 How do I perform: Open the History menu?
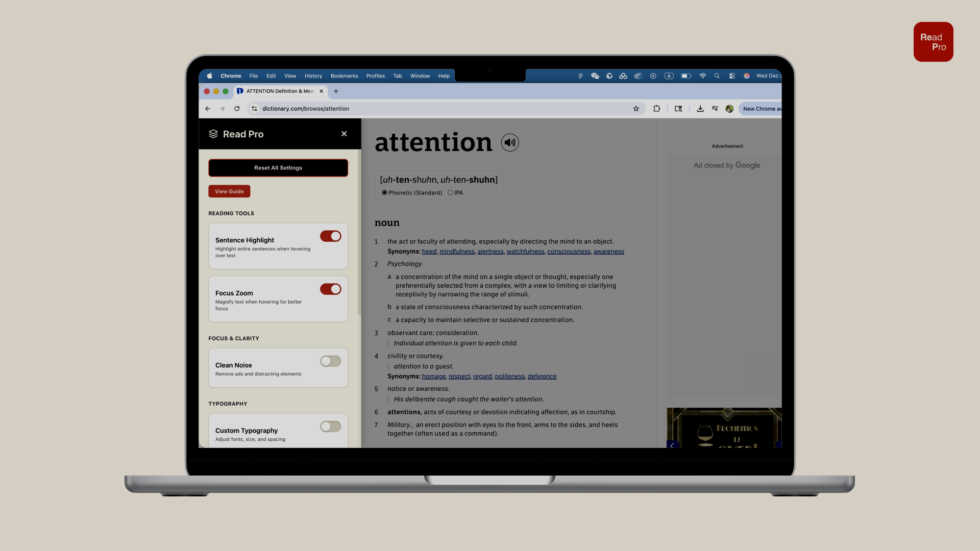click(x=313, y=76)
